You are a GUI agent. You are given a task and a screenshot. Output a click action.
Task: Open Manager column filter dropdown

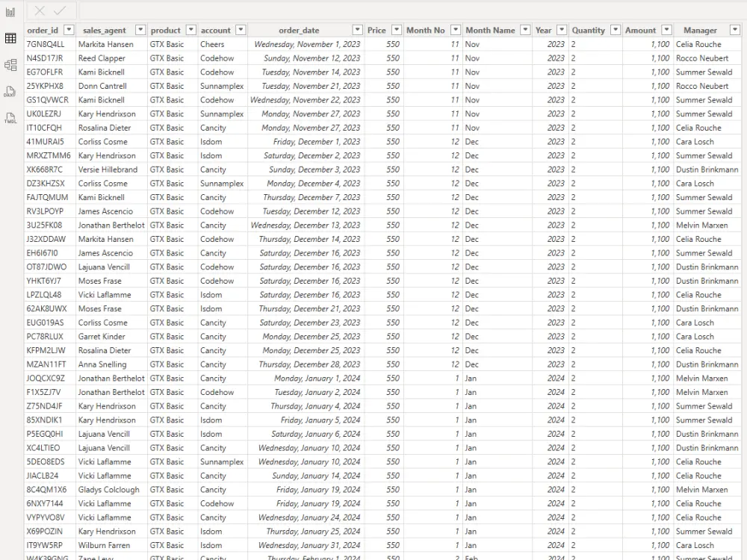(x=734, y=30)
